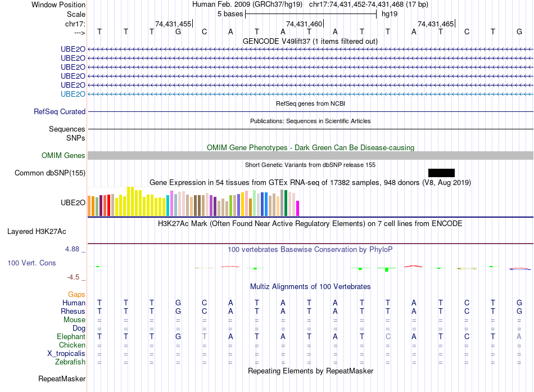Select the Zebrafish alignment row label

pyautogui.click(x=70, y=362)
